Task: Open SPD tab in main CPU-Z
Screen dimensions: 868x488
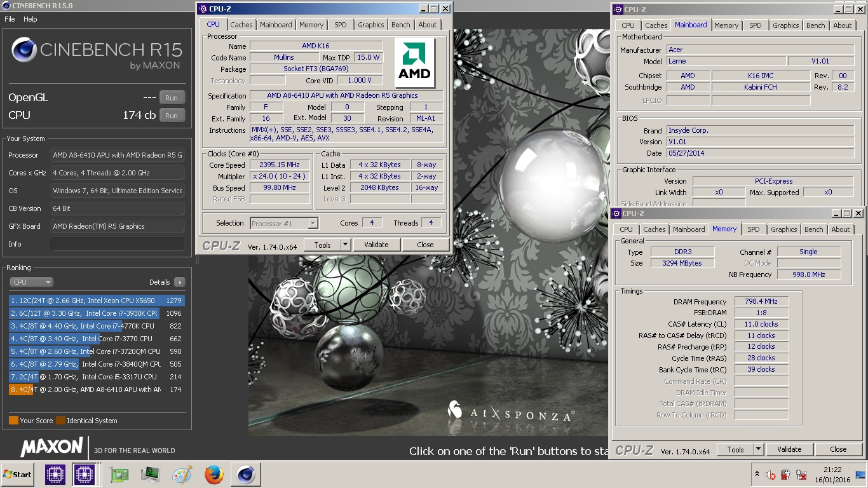Action: pos(341,25)
